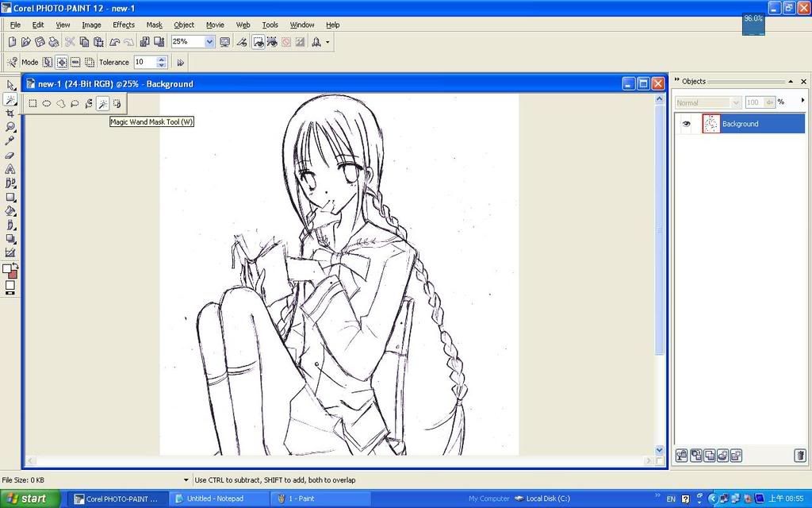The height and width of the screenshot is (508, 812).
Task: Open the Image menu
Action: (91, 25)
